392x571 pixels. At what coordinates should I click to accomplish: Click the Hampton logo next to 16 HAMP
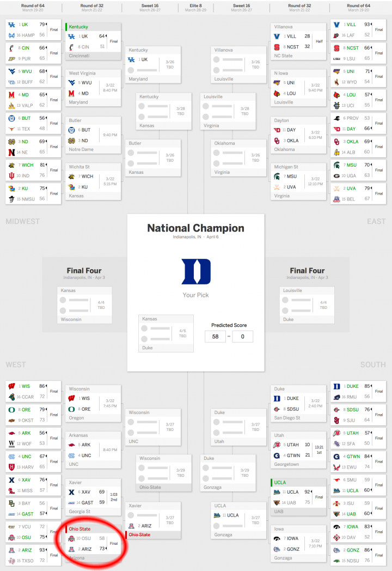[x=12, y=35]
